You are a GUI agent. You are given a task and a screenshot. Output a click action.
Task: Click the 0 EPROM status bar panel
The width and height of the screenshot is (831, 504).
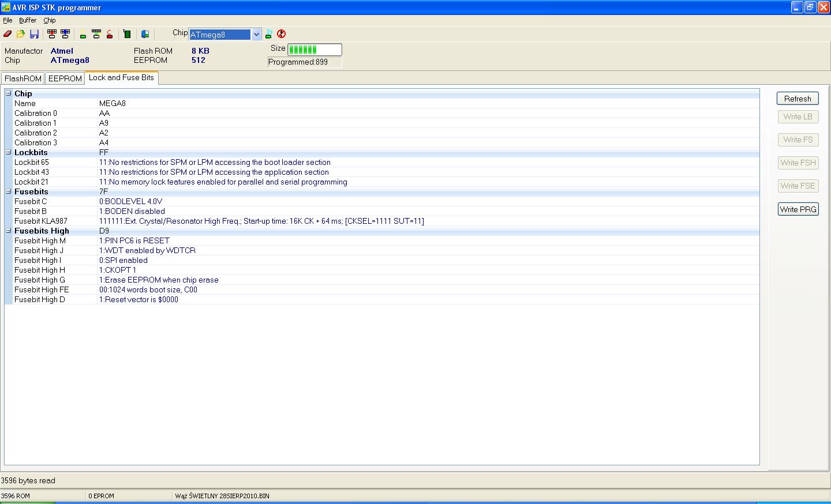tap(129, 495)
